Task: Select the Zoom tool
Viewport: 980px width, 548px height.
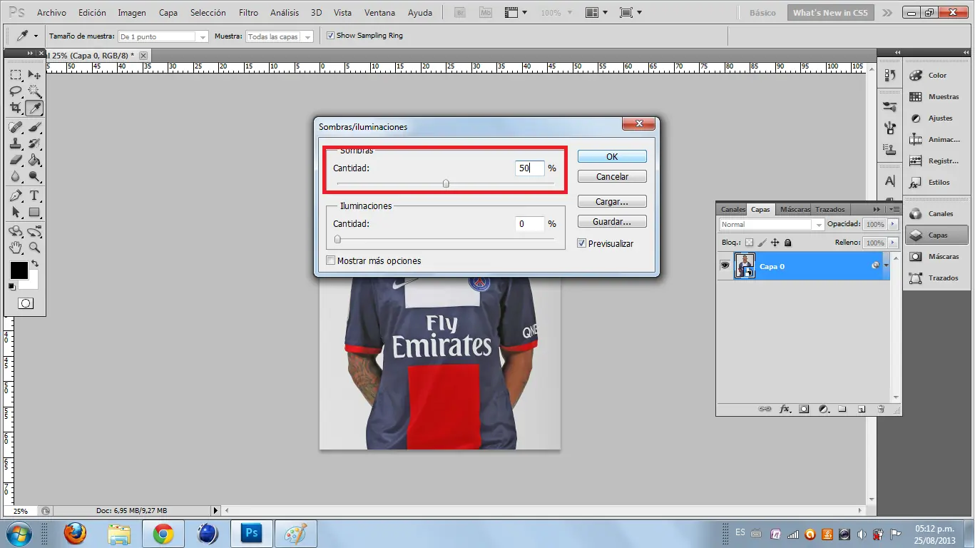Action: [34, 248]
